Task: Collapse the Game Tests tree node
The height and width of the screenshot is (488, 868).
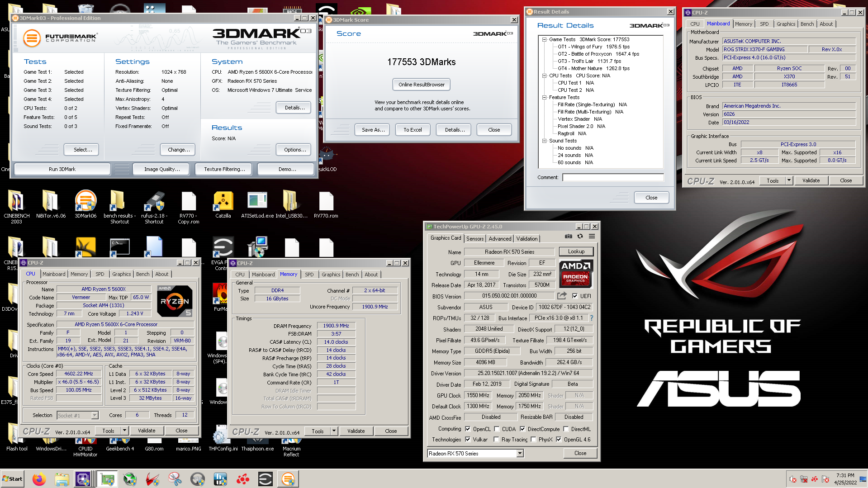Action: point(545,39)
